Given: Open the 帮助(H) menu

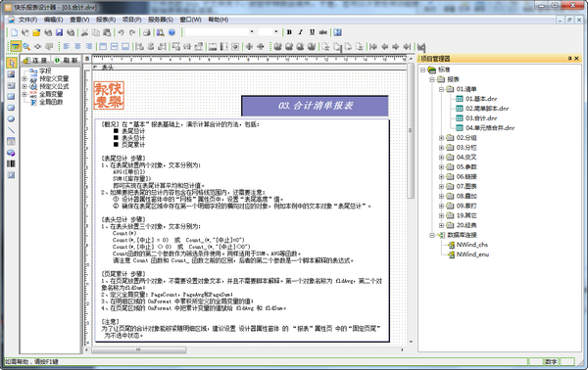Looking at the screenshot, I should tap(219, 20).
